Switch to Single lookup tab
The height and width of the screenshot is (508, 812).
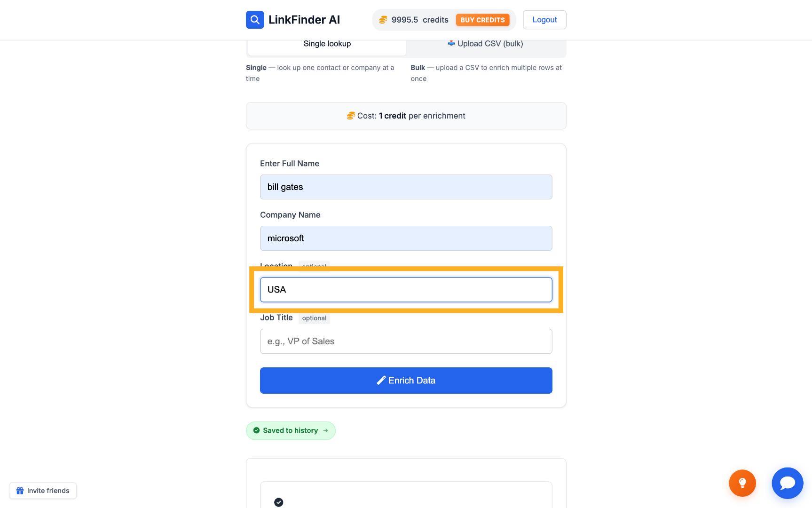pos(327,44)
